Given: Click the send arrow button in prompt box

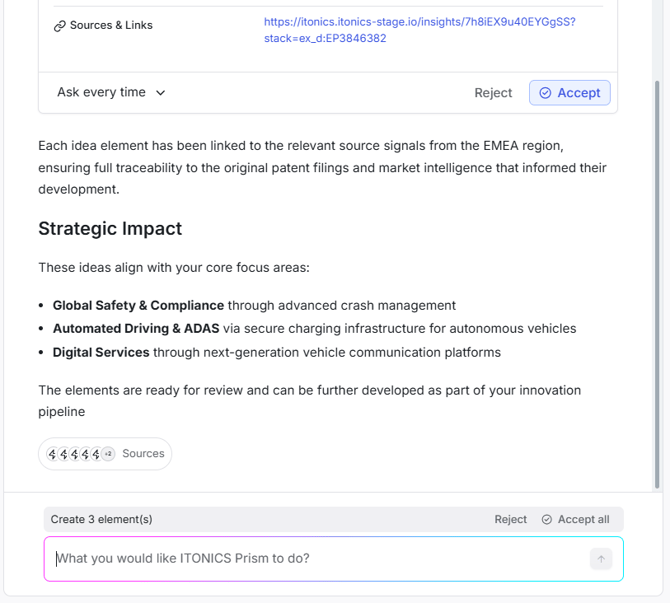Looking at the screenshot, I should (601, 559).
